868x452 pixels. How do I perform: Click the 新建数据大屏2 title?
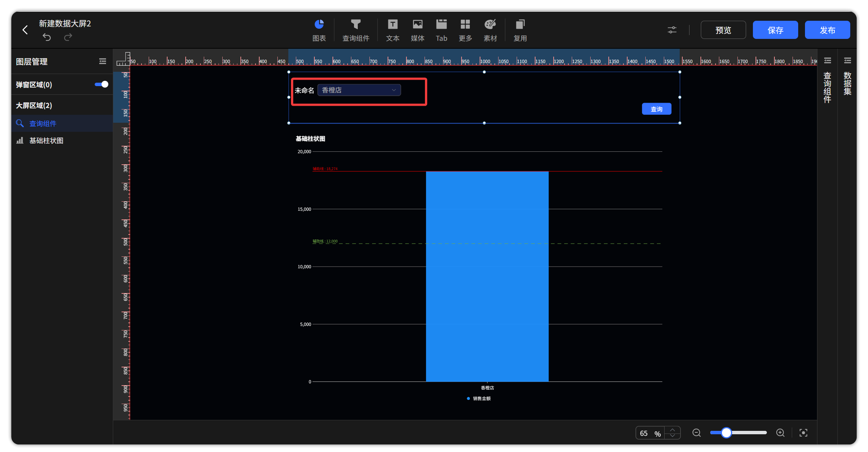(65, 23)
